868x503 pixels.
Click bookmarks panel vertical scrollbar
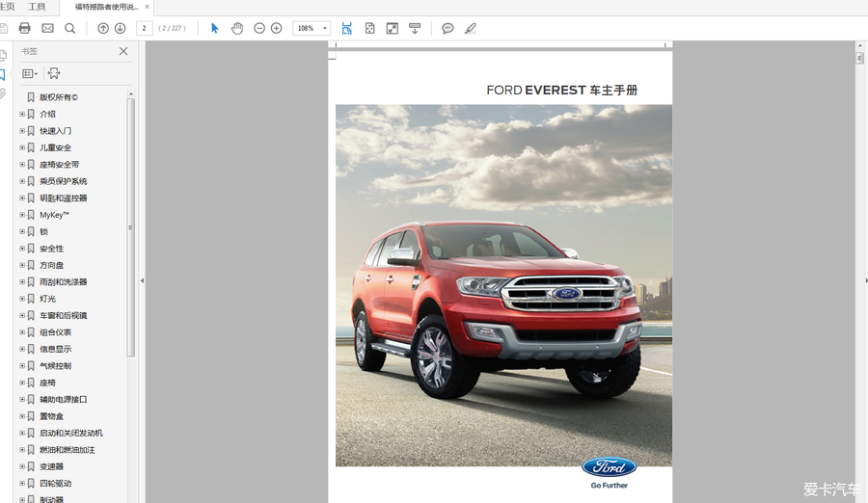click(x=130, y=227)
